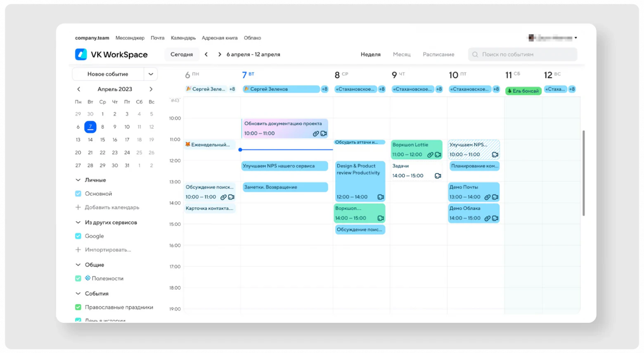Collapse the События section
This screenshot has width=644, height=353.
pos(78,294)
